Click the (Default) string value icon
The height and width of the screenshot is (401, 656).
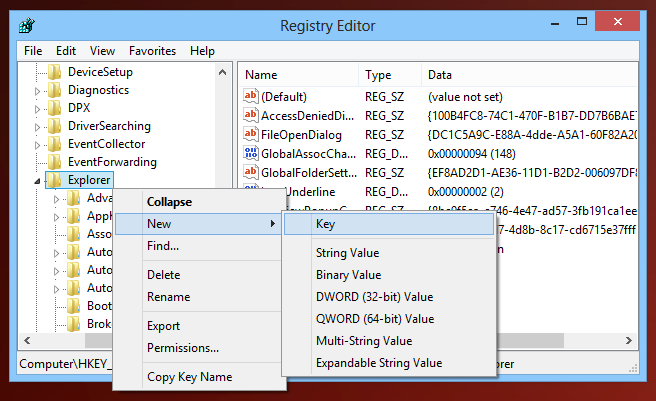251,96
